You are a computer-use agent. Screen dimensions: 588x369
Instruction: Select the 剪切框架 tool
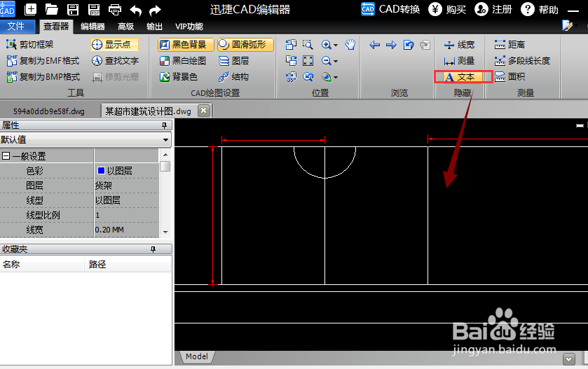(x=30, y=45)
